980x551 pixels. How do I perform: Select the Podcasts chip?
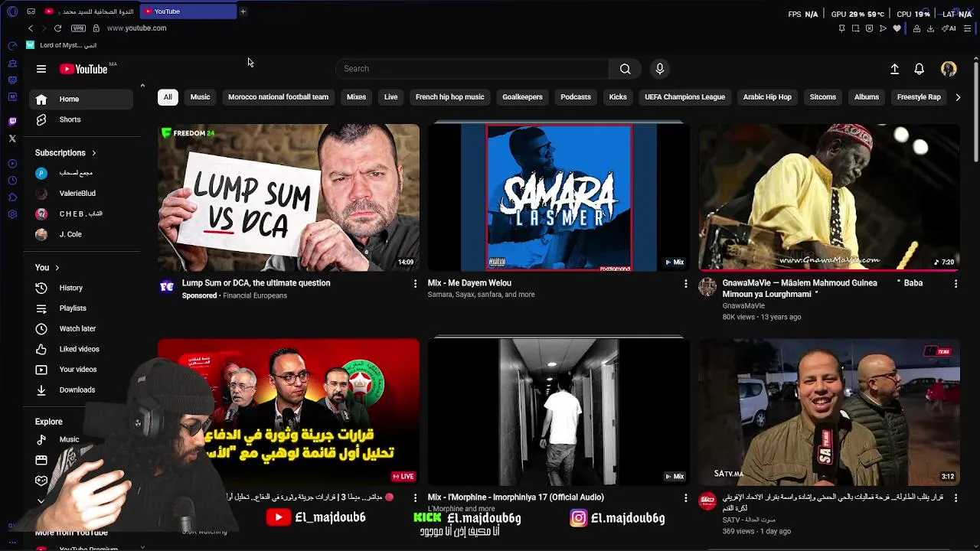pos(576,97)
